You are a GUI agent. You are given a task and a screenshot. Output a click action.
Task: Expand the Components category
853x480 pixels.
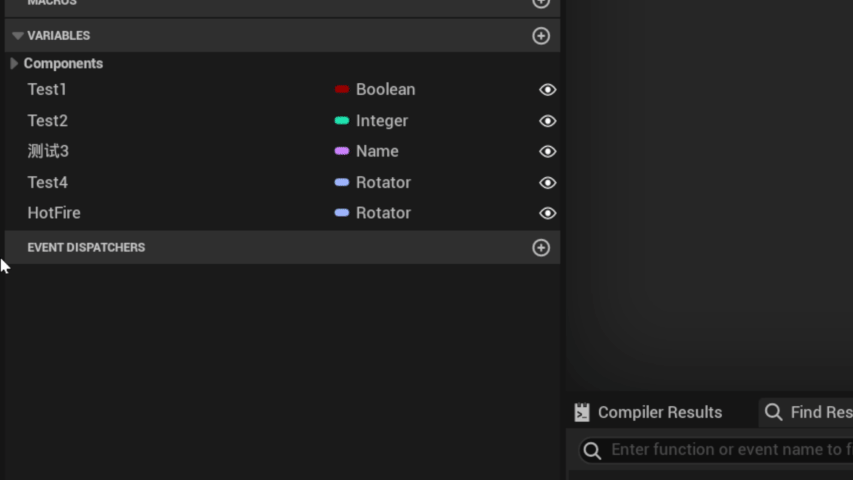(x=14, y=64)
